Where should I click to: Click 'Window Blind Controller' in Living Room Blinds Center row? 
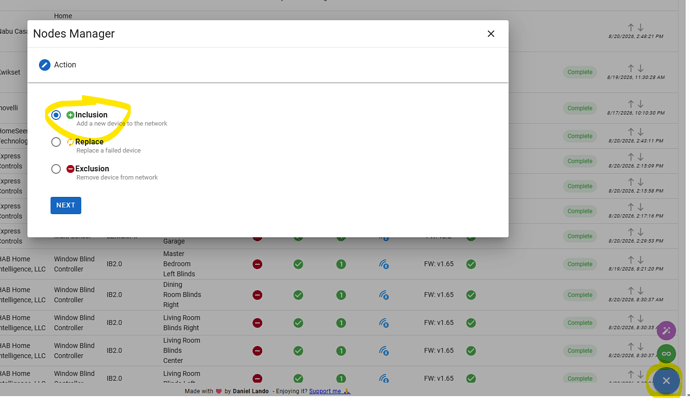(x=74, y=350)
